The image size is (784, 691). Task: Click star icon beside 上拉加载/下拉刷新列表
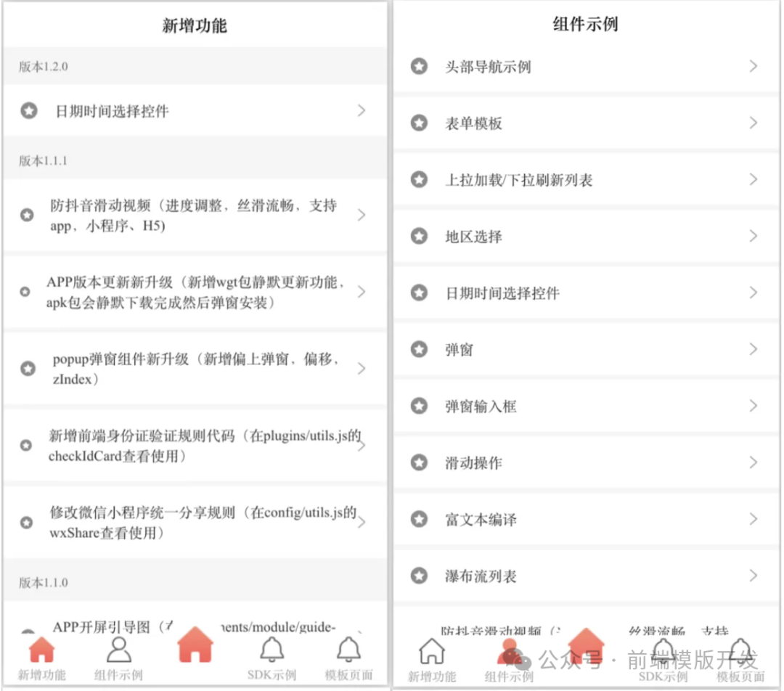point(419,179)
